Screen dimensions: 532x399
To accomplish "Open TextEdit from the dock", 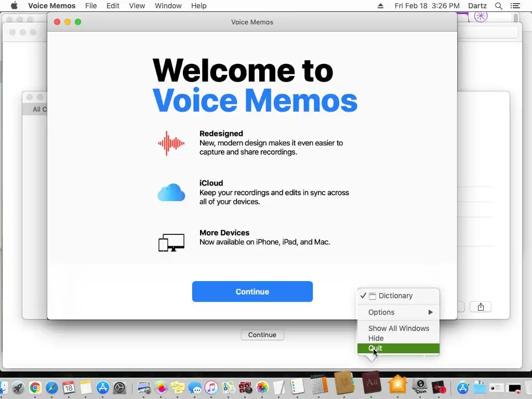I will click(x=279, y=388).
